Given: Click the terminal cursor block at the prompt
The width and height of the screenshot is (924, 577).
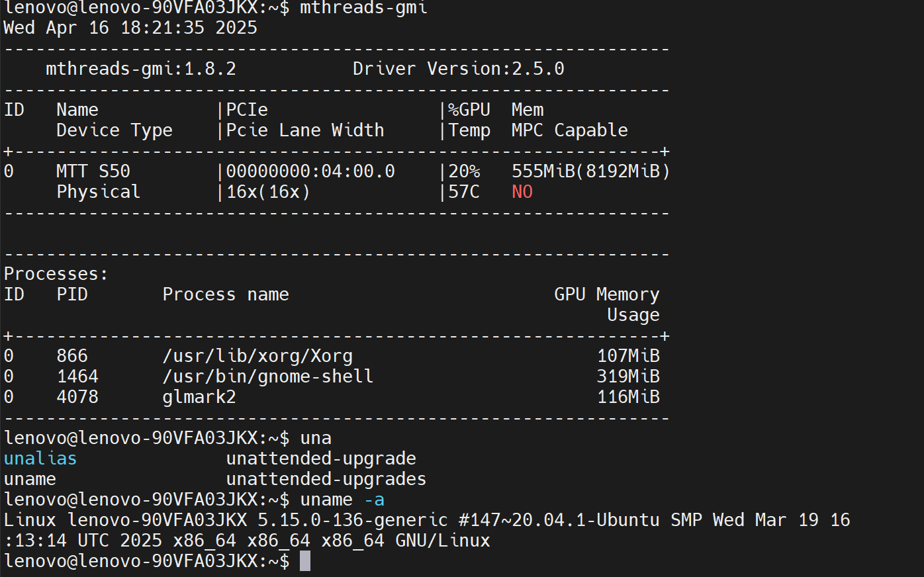Looking at the screenshot, I should (x=304, y=561).
